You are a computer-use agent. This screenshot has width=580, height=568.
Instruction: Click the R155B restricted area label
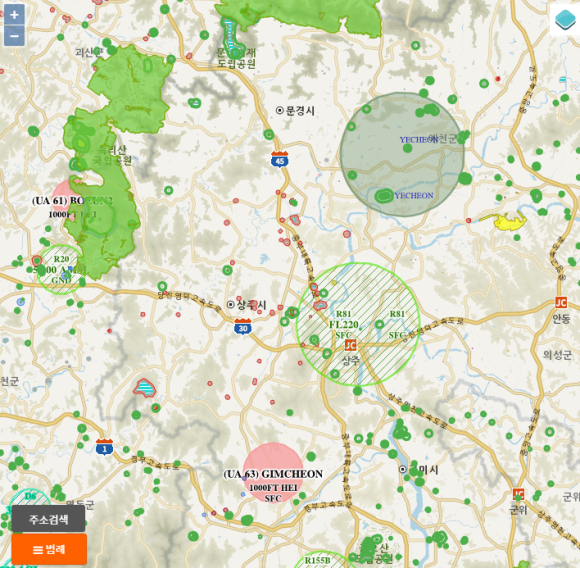(x=317, y=561)
